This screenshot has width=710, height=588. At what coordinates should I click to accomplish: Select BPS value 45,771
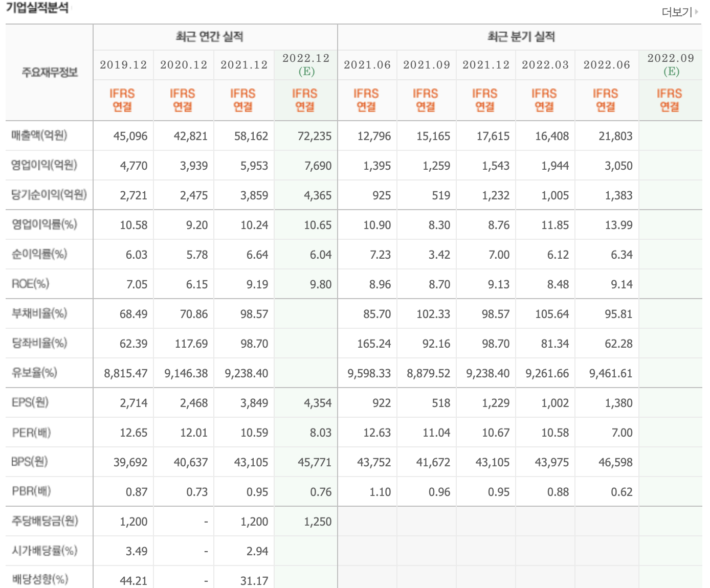315,463
